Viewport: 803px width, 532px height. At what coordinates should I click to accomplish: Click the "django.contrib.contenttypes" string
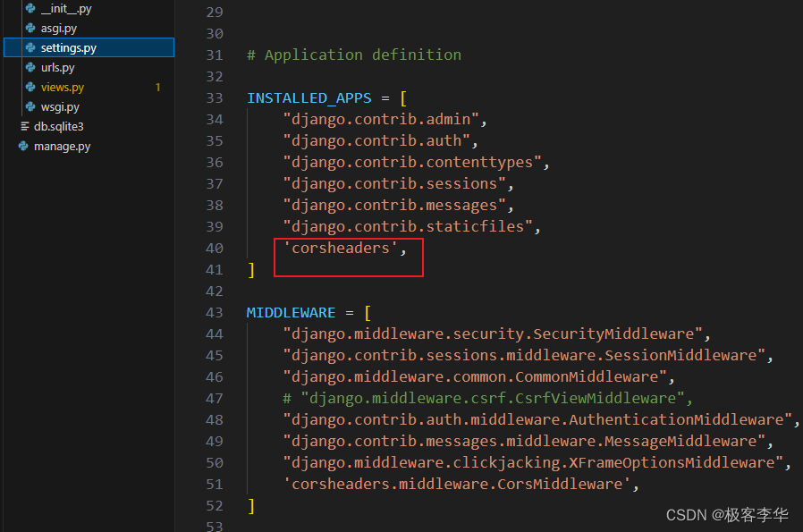click(412, 163)
